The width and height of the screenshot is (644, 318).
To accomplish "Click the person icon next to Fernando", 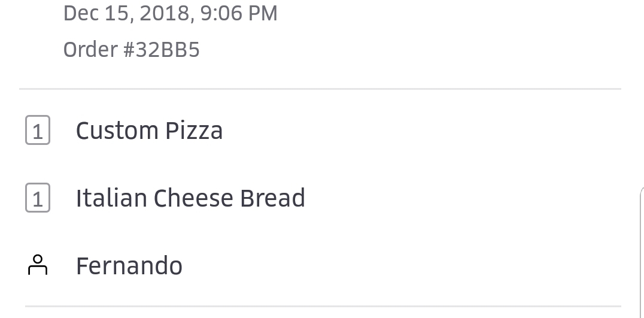I will 38,265.
